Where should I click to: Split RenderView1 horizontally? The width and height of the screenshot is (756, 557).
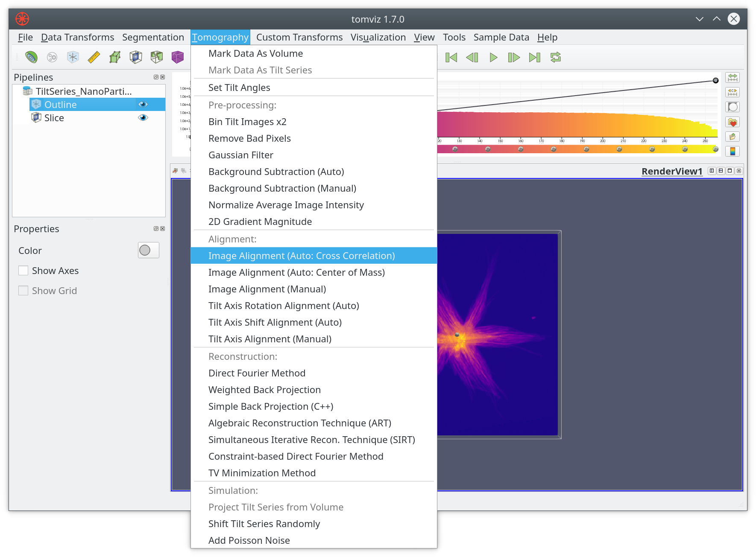click(x=712, y=171)
